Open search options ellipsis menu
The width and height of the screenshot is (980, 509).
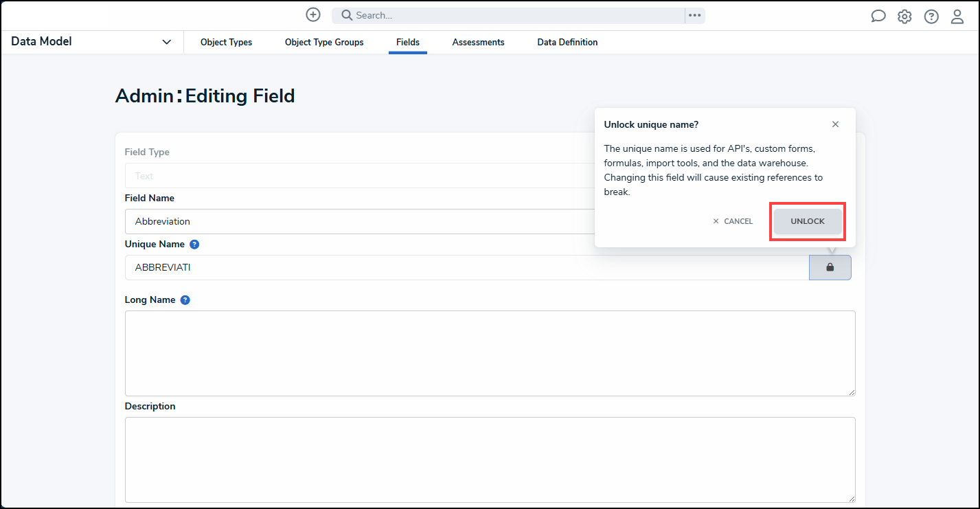694,15
